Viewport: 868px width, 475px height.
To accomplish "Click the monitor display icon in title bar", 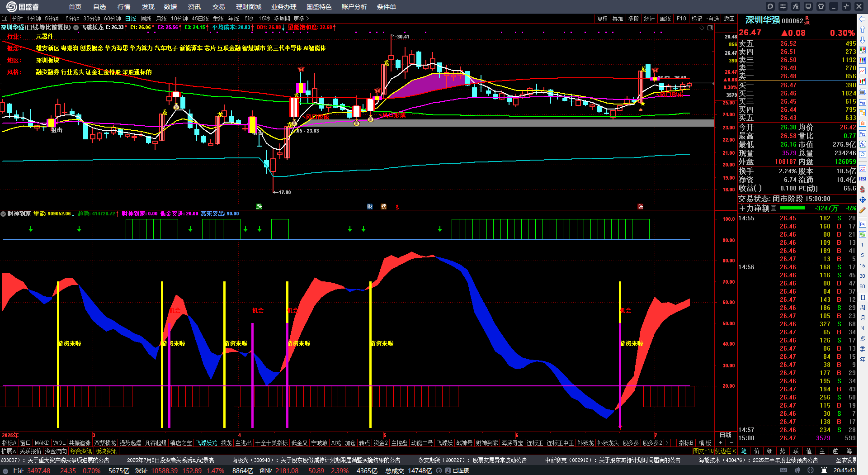I will point(808,6).
